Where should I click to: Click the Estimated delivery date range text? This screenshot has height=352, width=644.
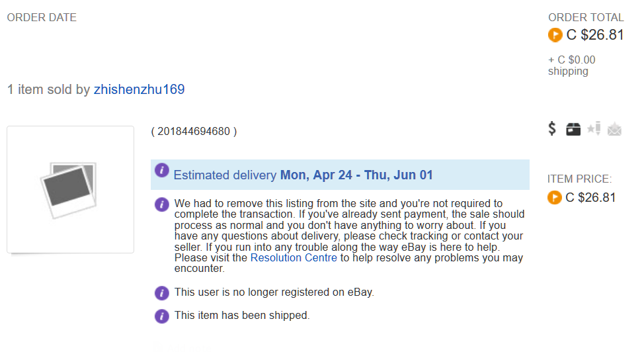356,175
